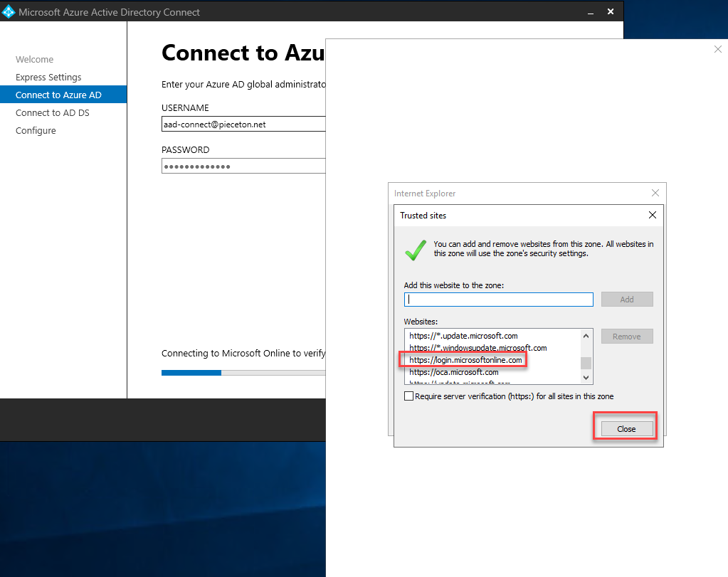The image size is (728, 577).
Task: Close the Trusted sites dialog with X
Action: 653,215
